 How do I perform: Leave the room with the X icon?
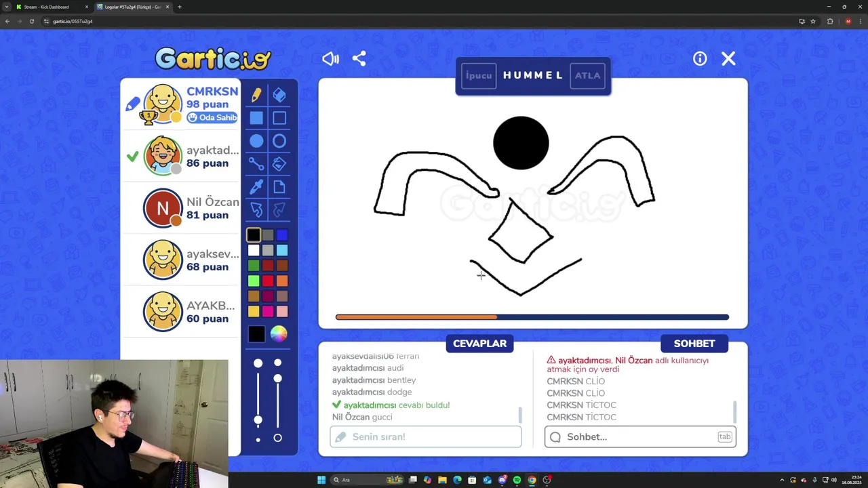tap(728, 59)
